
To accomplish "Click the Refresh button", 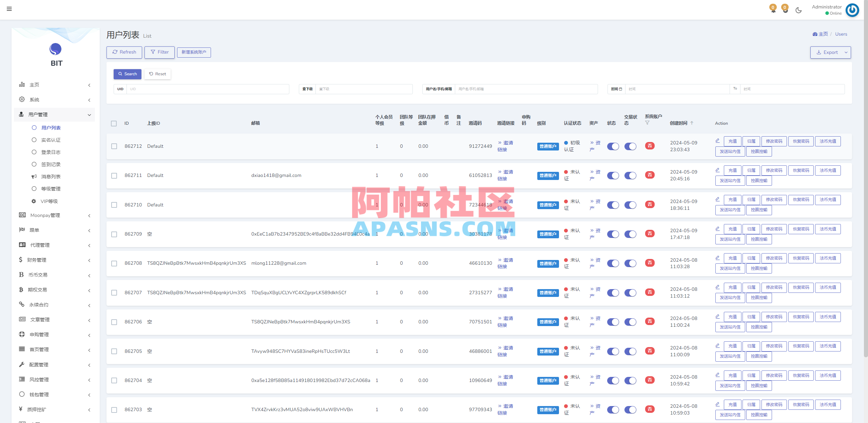I will point(124,52).
